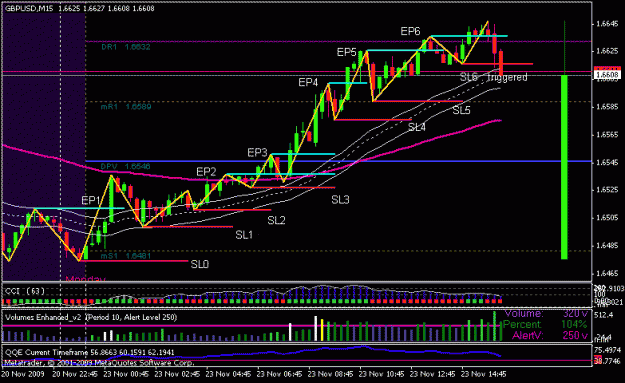The height and width of the screenshot is (383, 625).
Task: Select the 20 Nov 22:45 time label
Action: click(x=75, y=374)
